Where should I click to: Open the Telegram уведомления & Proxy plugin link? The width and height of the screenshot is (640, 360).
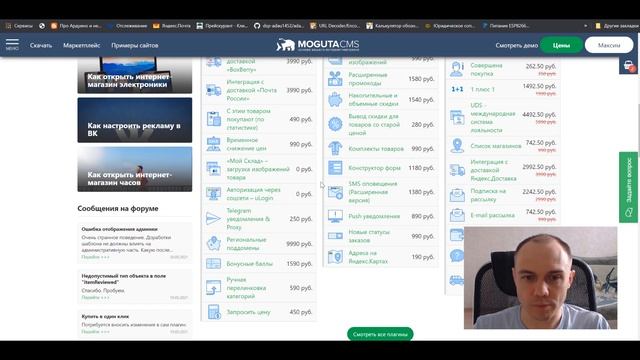click(x=248, y=219)
